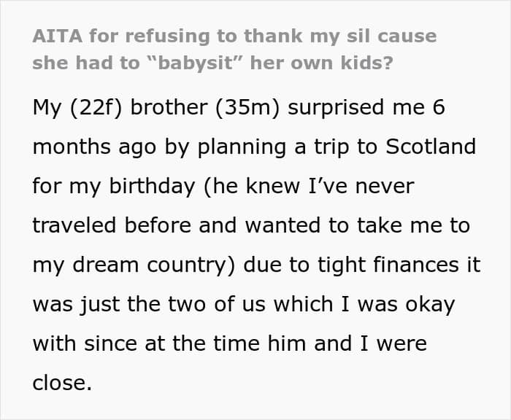Click the gray post title starting with "AITA for refusing"

tap(234, 49)
